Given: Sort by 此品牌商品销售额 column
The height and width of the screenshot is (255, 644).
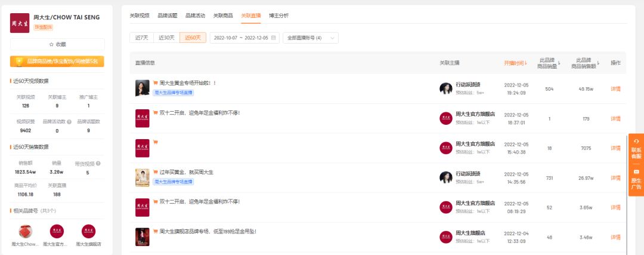Looking at the screenshot, I should [x=587, y=63].
